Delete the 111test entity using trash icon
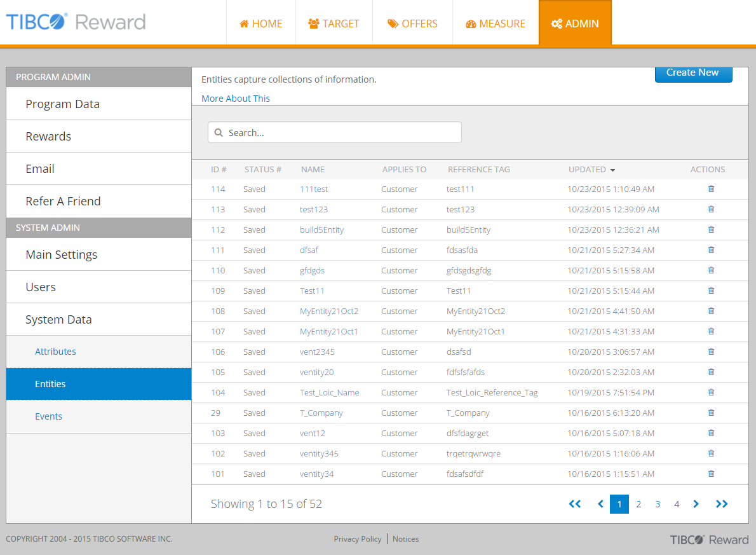Screen dimensions: 756x555 click(x=711, y=189)
